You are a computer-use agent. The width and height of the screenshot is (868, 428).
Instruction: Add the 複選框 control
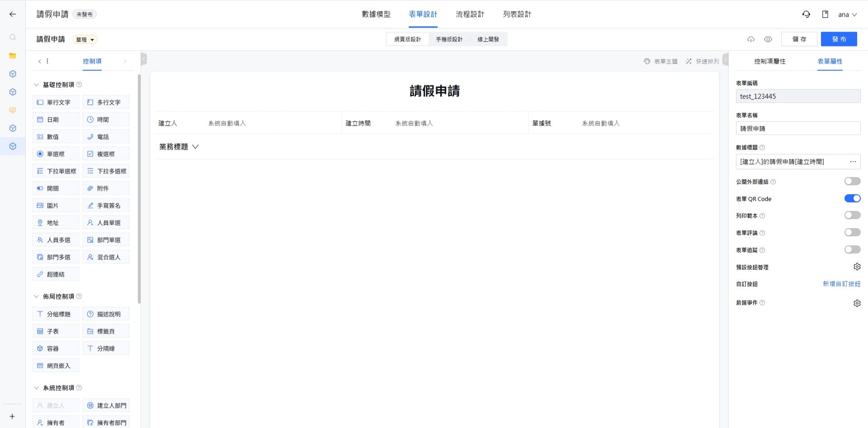[106, 154]
